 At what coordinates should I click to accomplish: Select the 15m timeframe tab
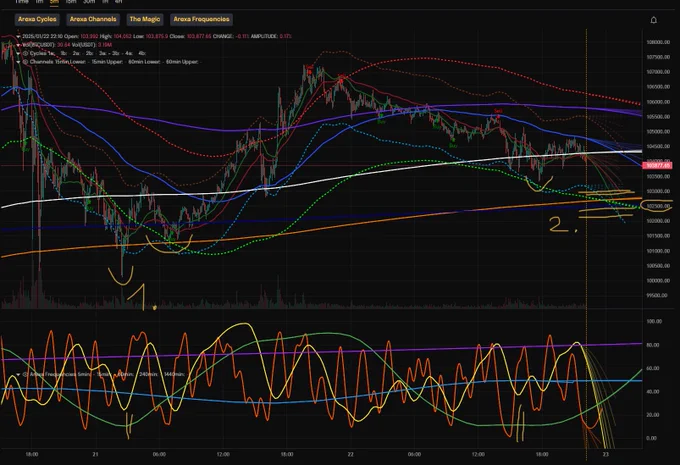(71, 2)
